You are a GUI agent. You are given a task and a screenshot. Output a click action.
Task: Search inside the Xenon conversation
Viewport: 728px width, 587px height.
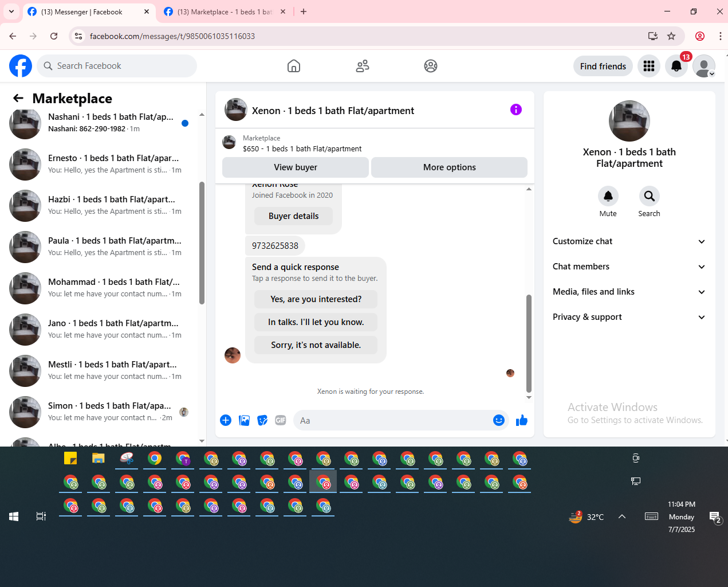pos(649,197)
